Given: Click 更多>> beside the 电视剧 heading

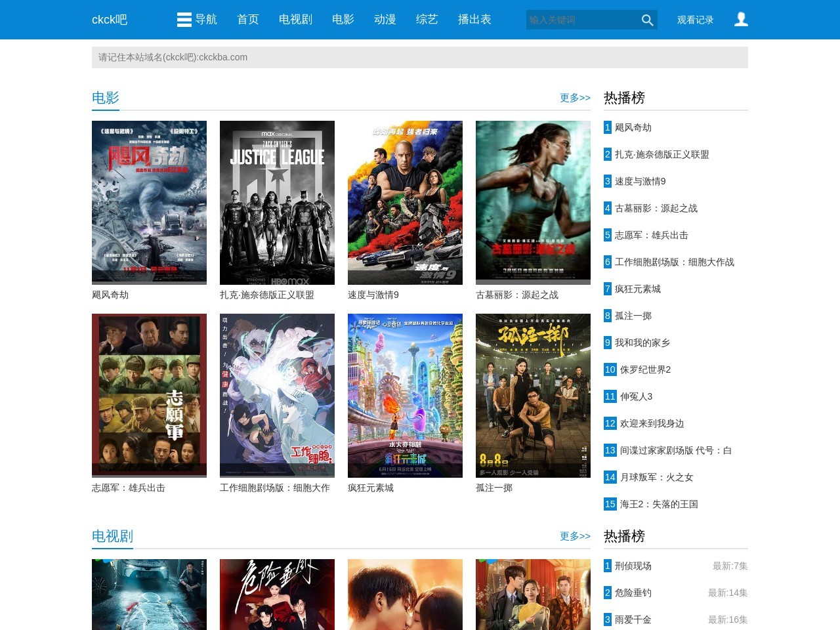Looking at the screenshot, I should pyautogui.click(x=575, y=536).
